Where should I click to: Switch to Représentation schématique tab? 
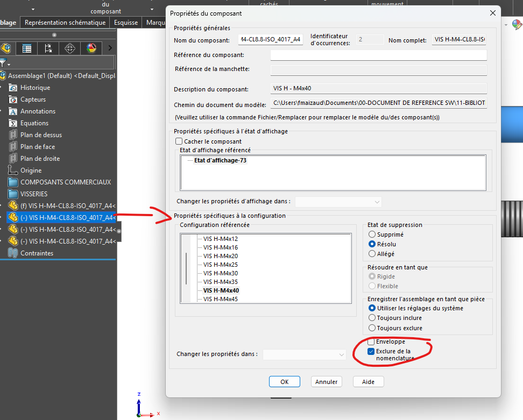click(x=65, y=23)
